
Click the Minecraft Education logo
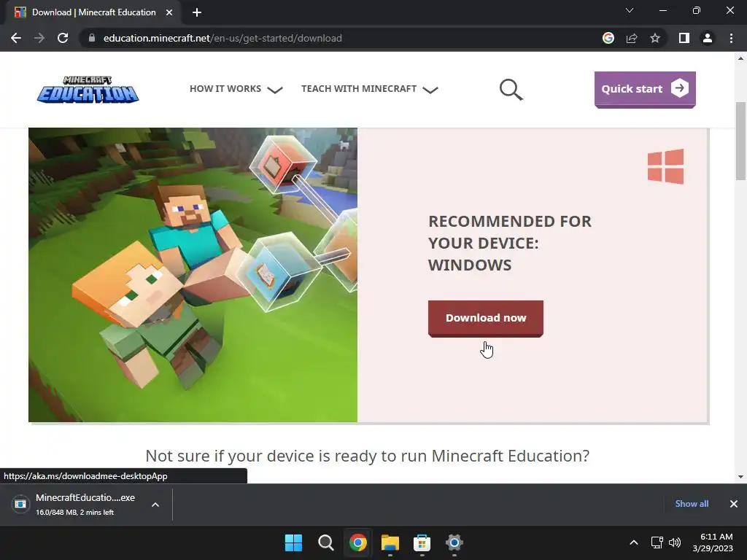point(88,89)
